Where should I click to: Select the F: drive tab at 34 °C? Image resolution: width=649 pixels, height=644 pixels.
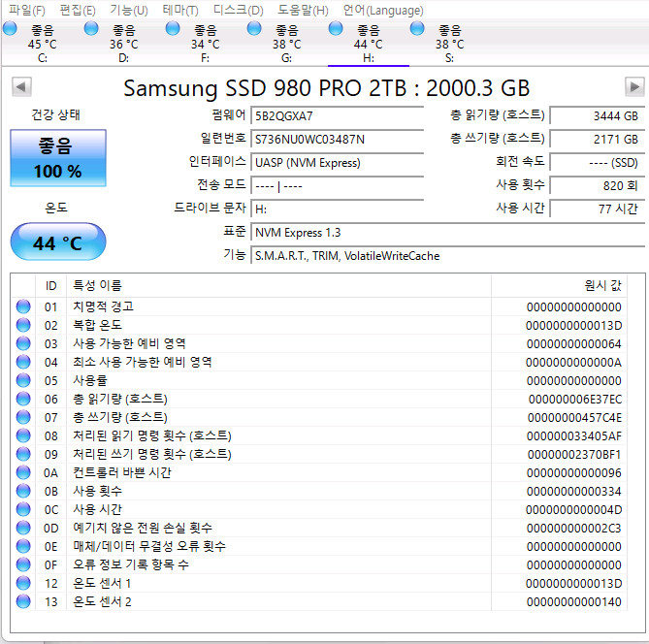coord(205,44)
